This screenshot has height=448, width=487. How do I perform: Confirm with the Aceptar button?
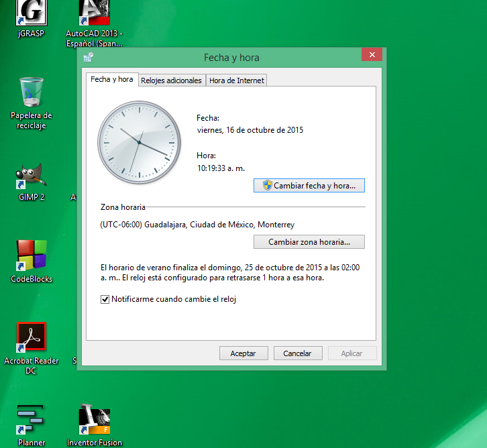(x=243, y=353)
